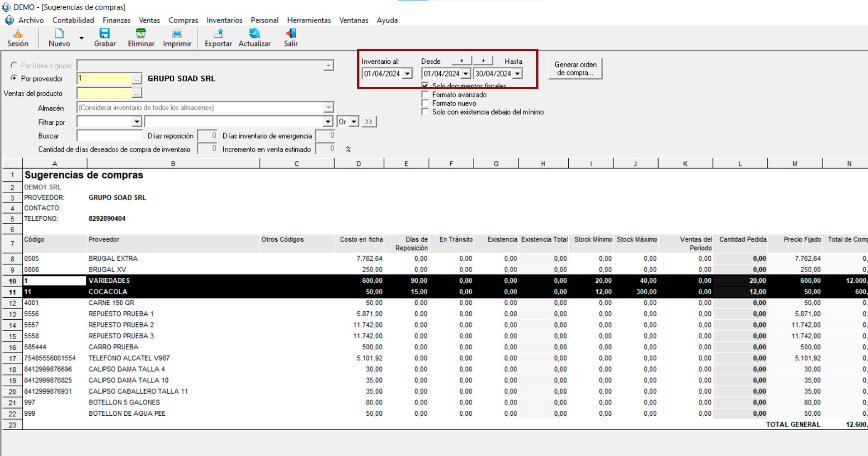Click the Eliminar toolbar icon
Viewport: 868px width, 456px height.
[x=141, y=34]
